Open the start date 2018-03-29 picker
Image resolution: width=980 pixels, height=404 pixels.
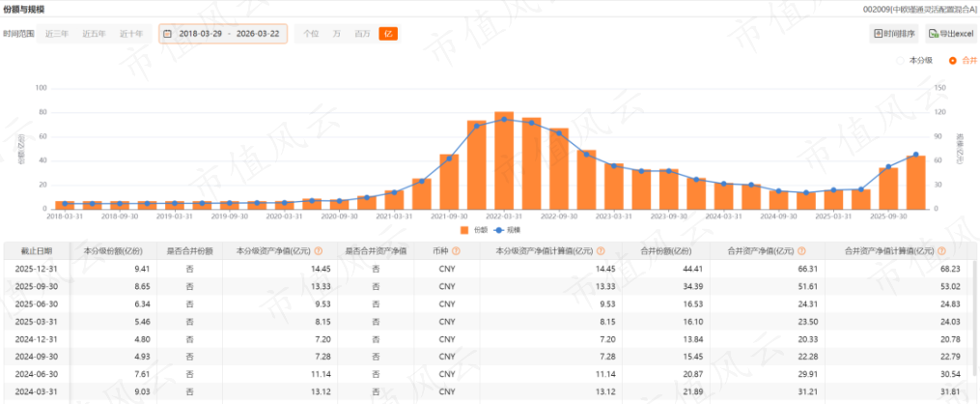200,34
